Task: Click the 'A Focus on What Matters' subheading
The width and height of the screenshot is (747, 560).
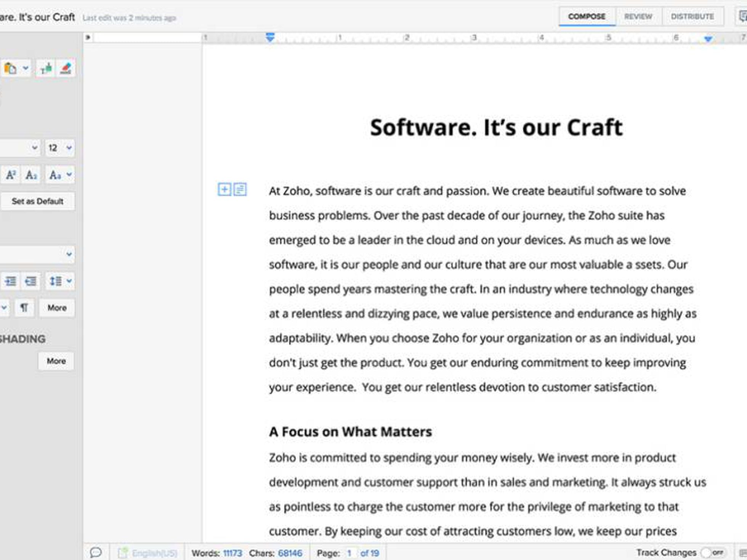Action: coord(350,432)
